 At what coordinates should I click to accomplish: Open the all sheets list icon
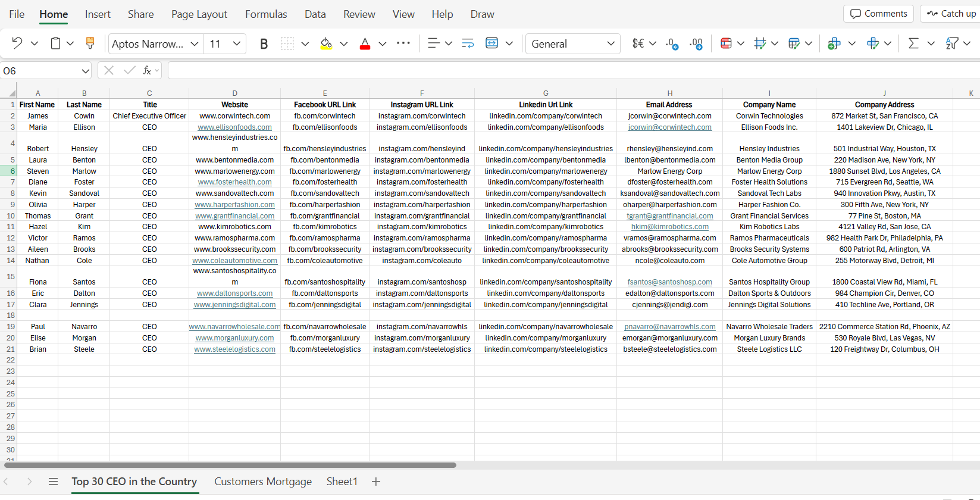[53, 482]
